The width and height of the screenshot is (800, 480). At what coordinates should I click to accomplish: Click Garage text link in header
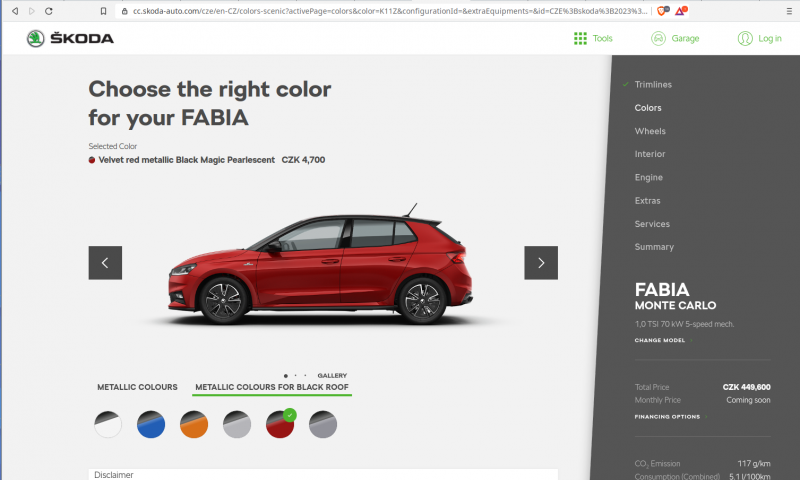[685, 38]
